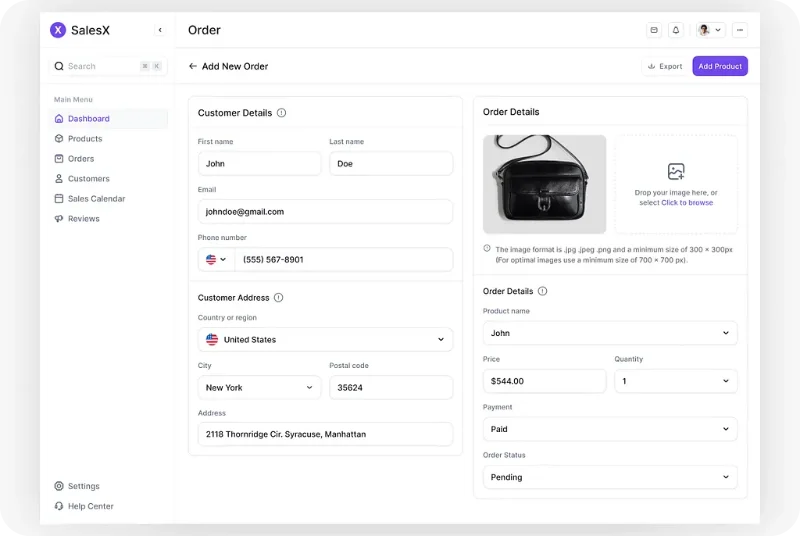Open the user avatar profile dropdown

pos(711,30)
